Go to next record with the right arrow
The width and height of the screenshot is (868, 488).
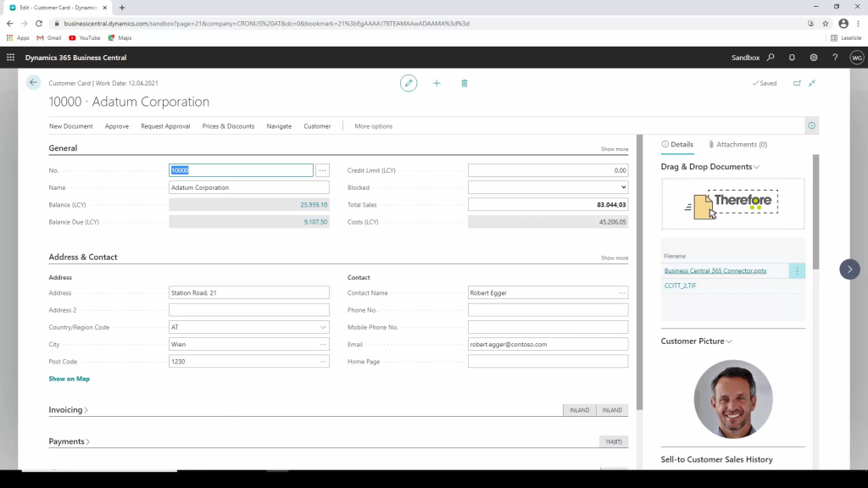pos(849,269)
